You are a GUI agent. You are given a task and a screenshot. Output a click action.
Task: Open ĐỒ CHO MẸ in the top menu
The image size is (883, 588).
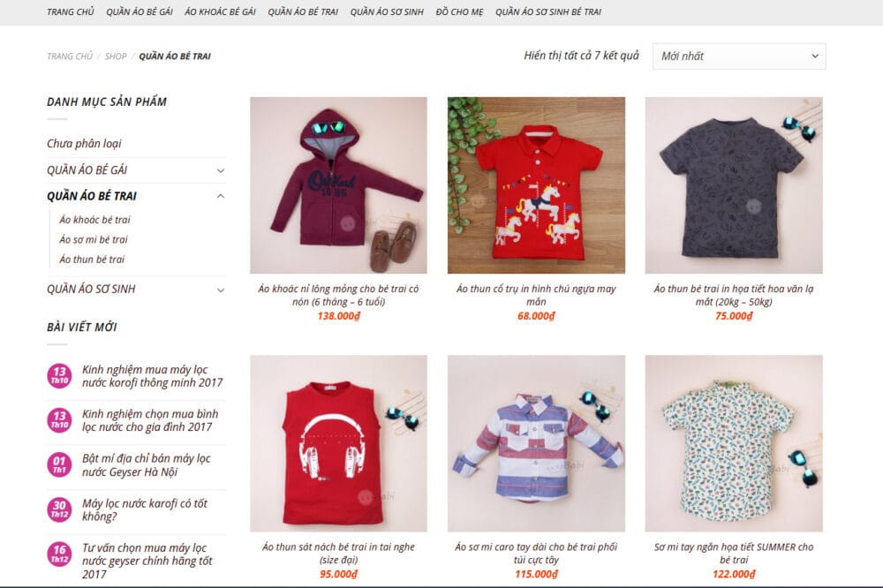pos(459,11)
